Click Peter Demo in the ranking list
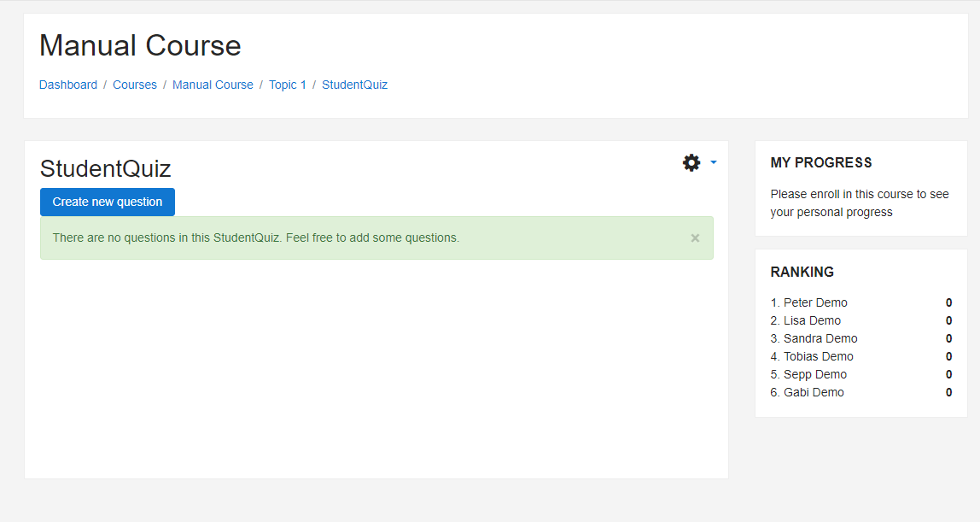980x522 pixels. tap(815, 302)
